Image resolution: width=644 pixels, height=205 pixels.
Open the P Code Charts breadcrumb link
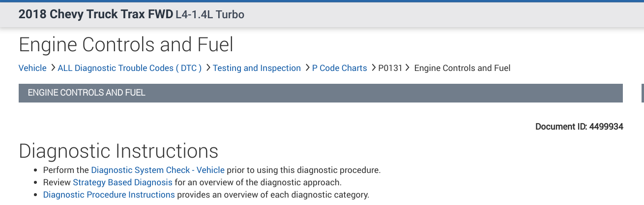[x=339, y=68]
